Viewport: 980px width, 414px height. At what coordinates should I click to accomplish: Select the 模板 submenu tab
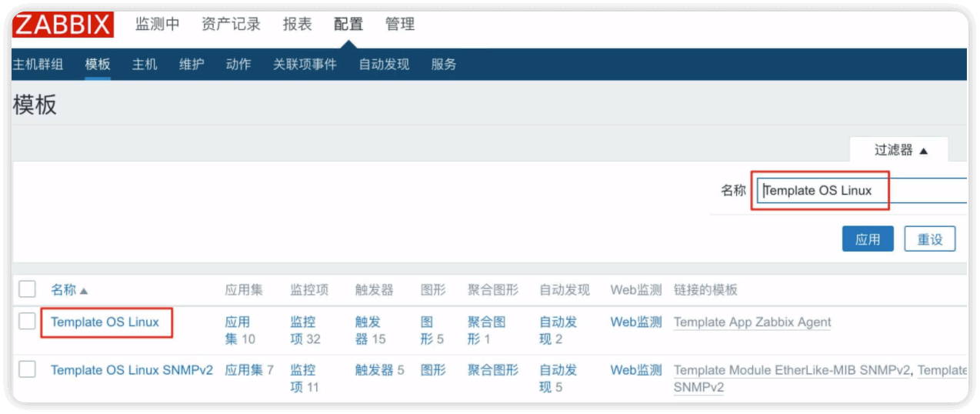click(98, 65)
